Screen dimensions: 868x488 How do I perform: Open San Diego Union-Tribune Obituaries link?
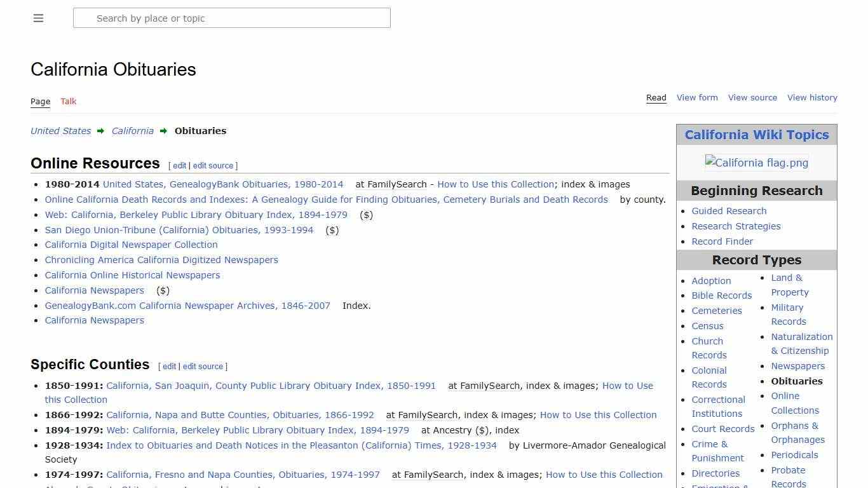[x=179, y=230]
